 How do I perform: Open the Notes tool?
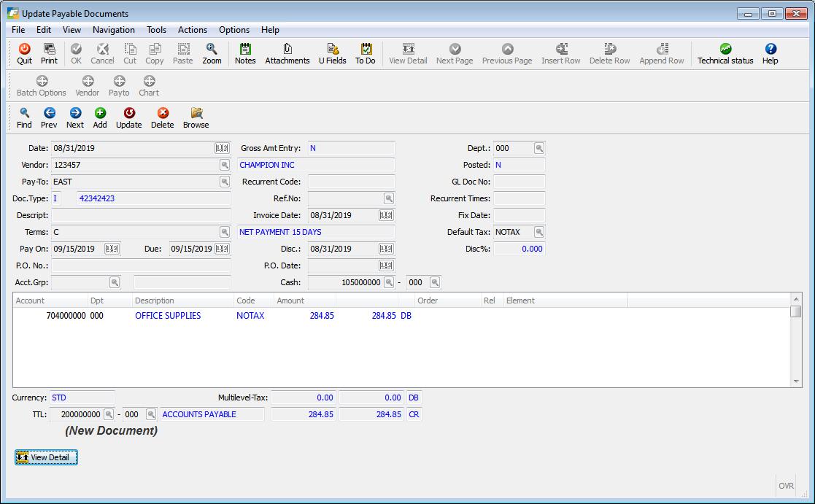(x=244, y=53)
